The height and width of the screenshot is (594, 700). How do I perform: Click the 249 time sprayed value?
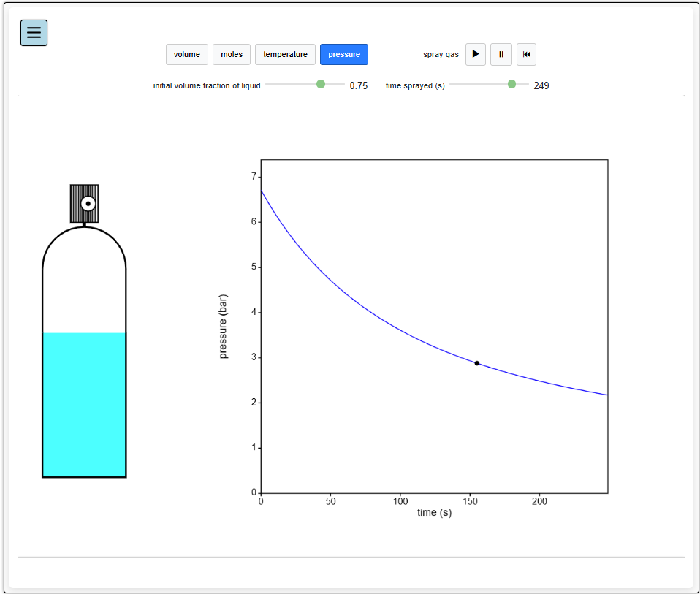[x=541, y=85]
